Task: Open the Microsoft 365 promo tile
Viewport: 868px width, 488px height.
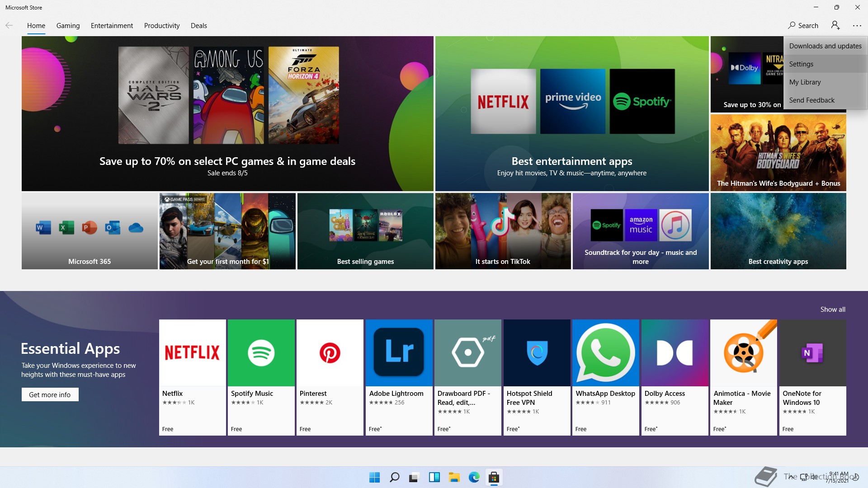Action: (90, 231)
